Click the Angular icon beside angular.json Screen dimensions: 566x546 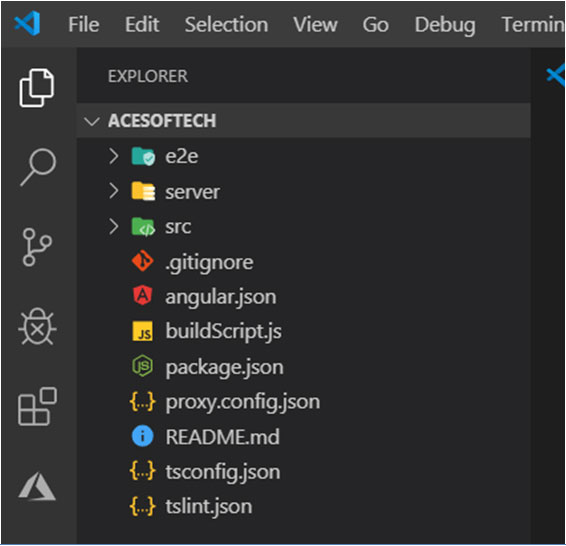(143, 296)
